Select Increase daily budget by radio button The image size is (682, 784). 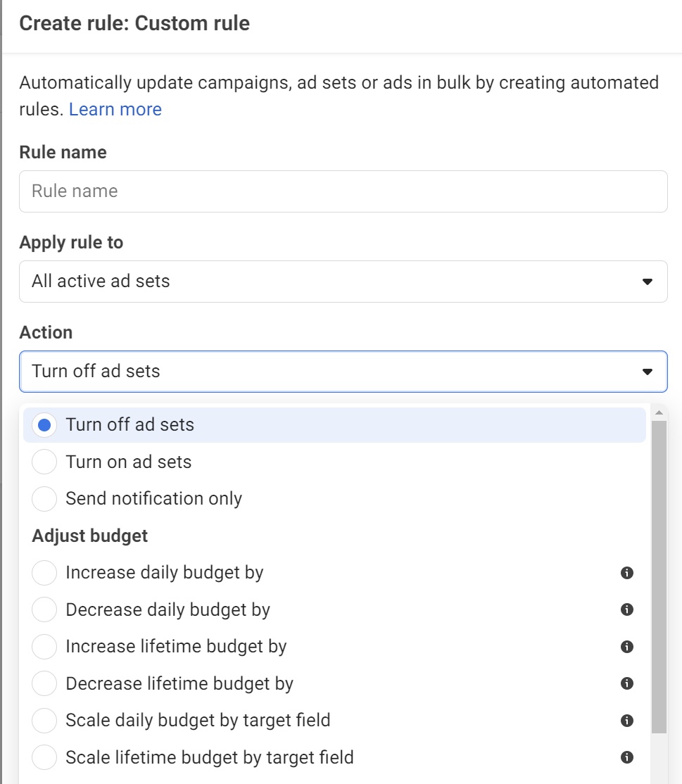[44, 572]
